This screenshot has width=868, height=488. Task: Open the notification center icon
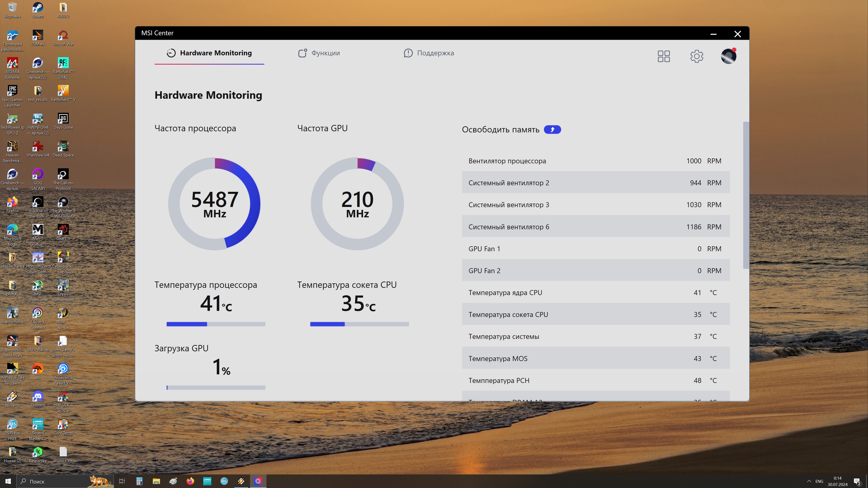(x=857, y=481)
